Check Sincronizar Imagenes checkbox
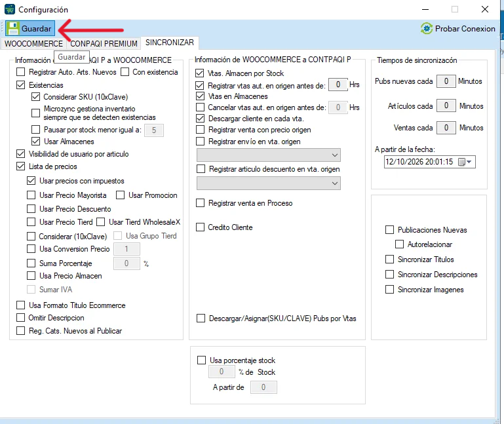The width and height of the screenshot is (504, 424). (389, 289)
